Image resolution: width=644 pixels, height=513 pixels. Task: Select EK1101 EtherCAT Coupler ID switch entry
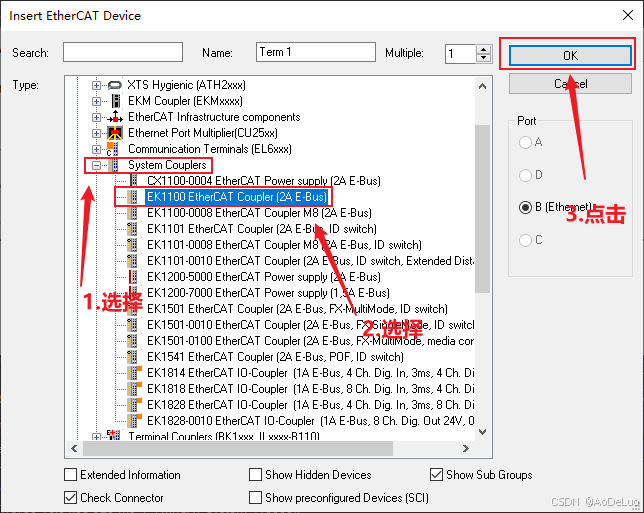pyautogui.click(x=262, y=229)
